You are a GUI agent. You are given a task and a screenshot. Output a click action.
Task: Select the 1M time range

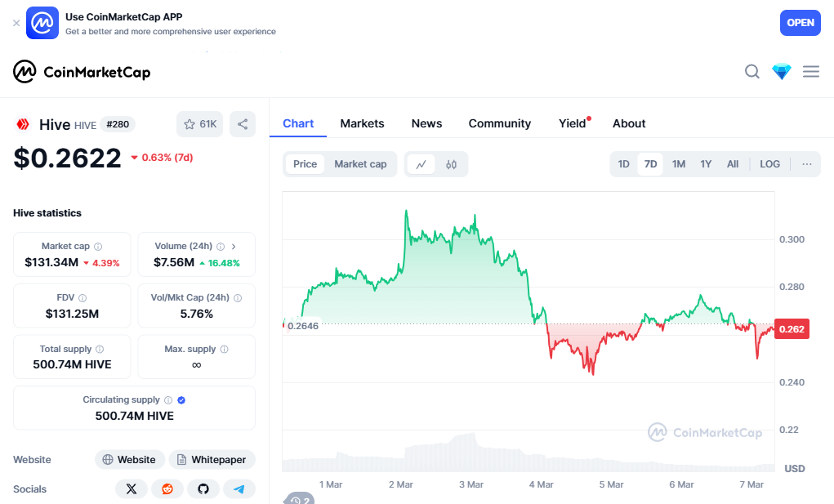click(679, 164)
